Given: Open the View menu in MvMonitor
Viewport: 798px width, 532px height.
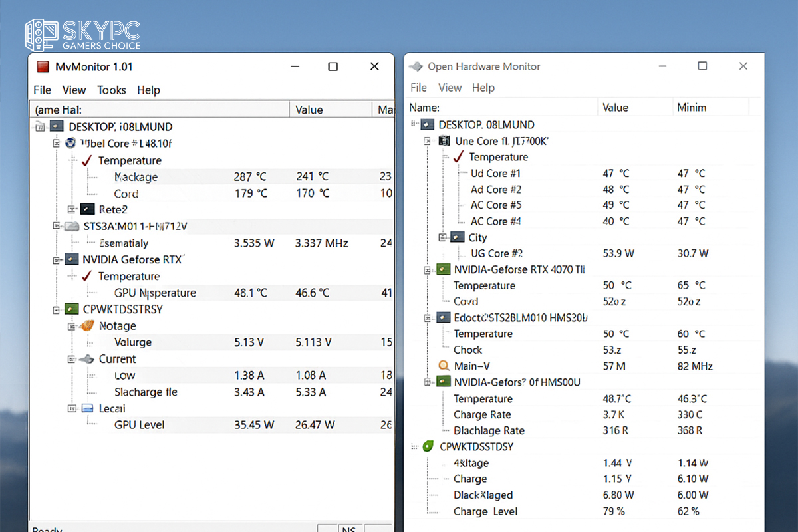Looking at the screenshot, I should pos(74,90).
